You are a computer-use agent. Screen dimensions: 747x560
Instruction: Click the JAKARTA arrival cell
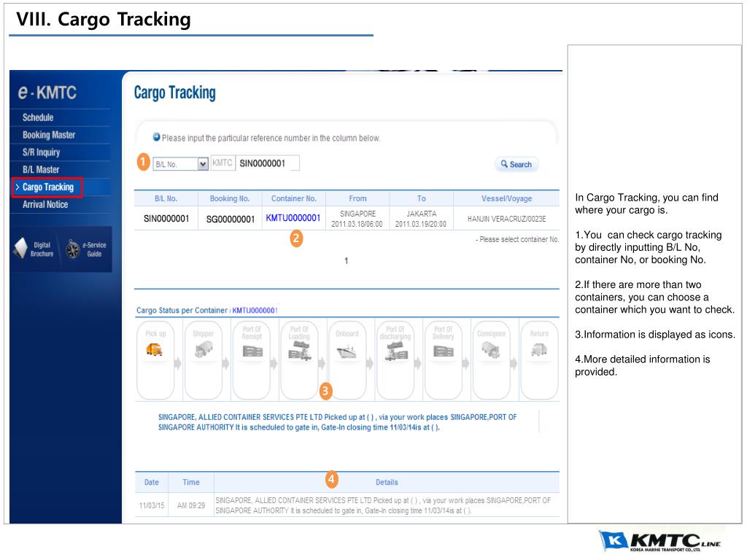421,219
